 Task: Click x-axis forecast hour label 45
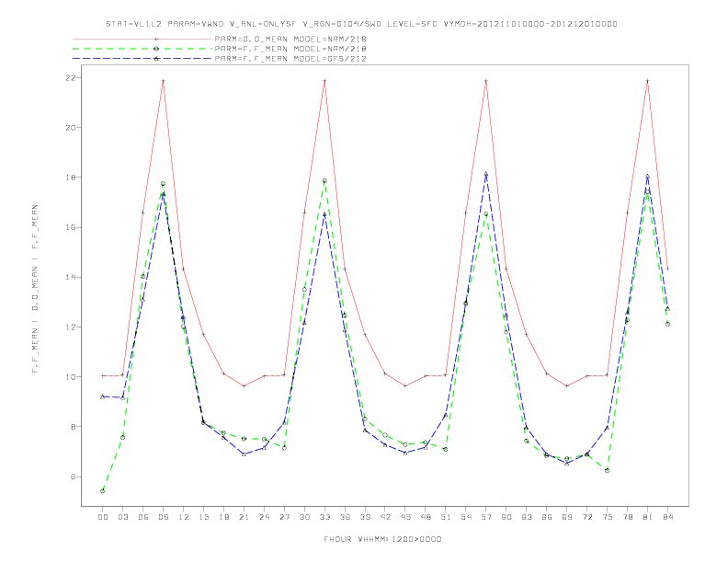click(405, 517)
